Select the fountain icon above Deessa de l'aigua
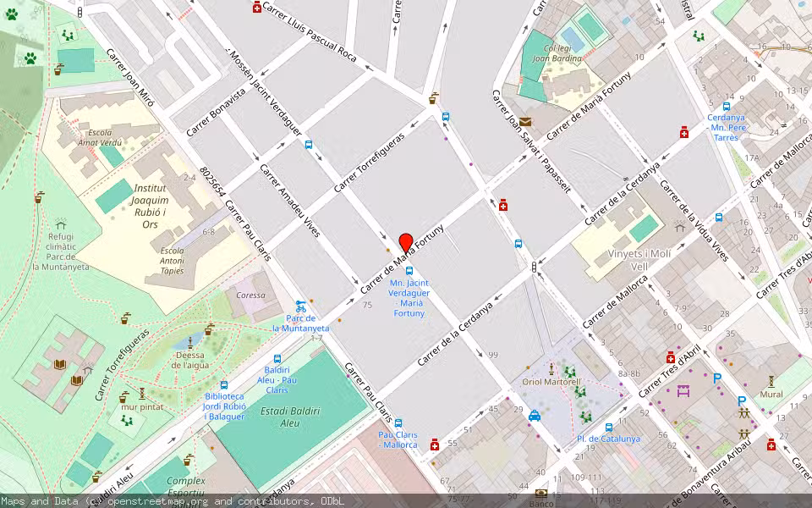Image resolution: width=812 pixels, height=508 pixels. (190, 342)
